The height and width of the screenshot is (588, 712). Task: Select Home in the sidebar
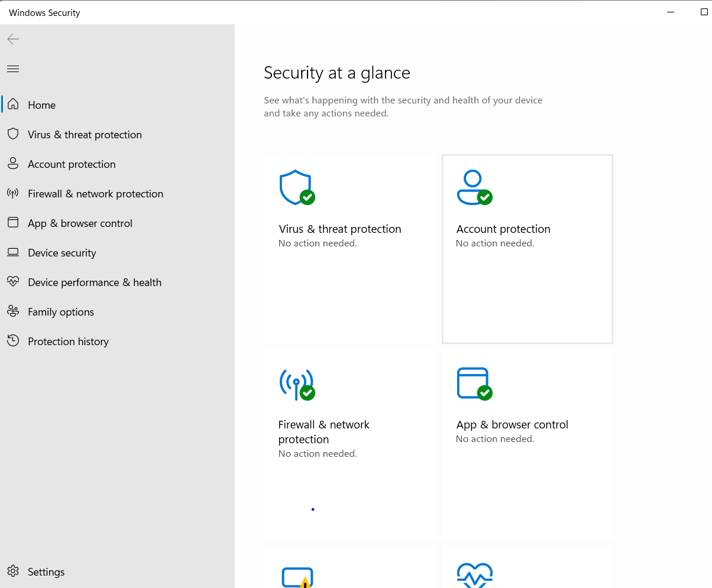click(41, 105)
